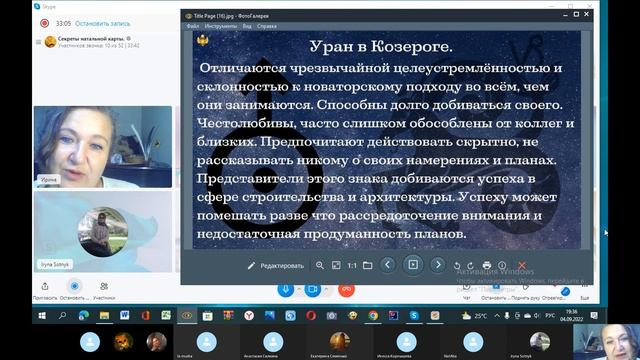640x360 pixels.
Task: Open Справка menu in photo gallery
Action: pos(267,26)
